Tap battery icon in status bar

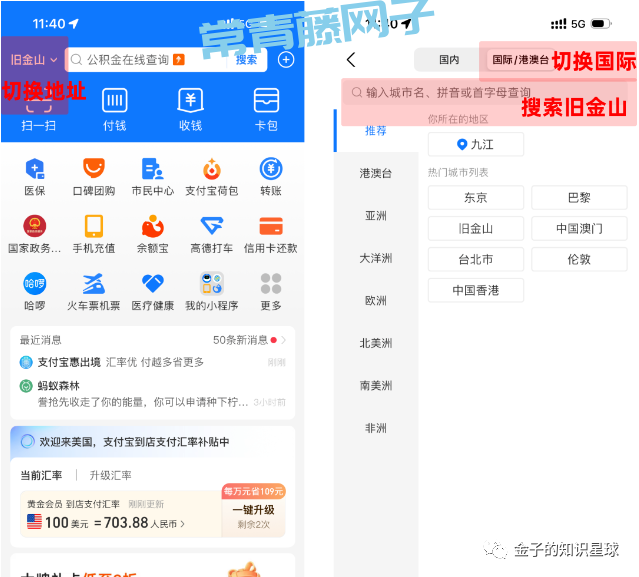click(x=601, y=24)
